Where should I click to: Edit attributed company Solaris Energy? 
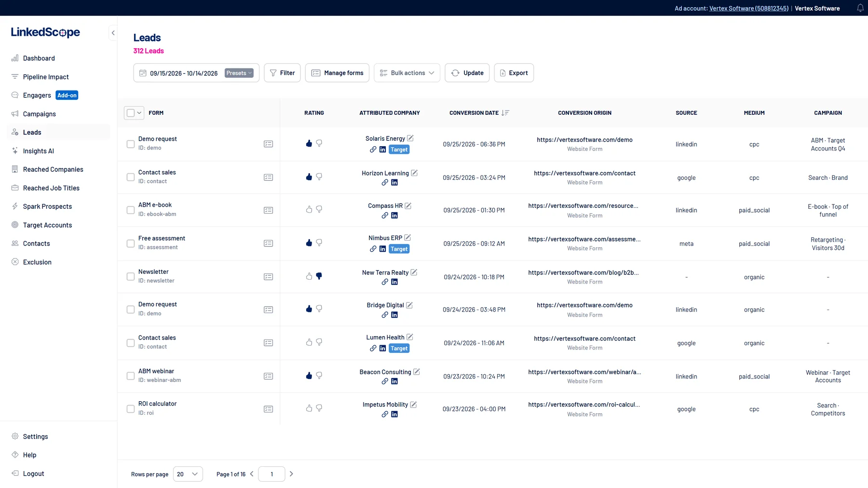click(x=410, y=138)
